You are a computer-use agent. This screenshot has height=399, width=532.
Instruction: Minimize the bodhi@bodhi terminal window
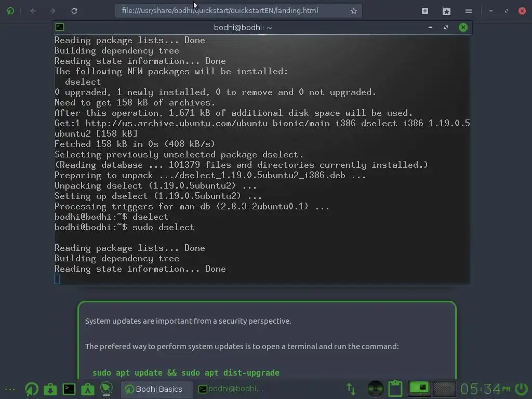(x=430, y=27)
